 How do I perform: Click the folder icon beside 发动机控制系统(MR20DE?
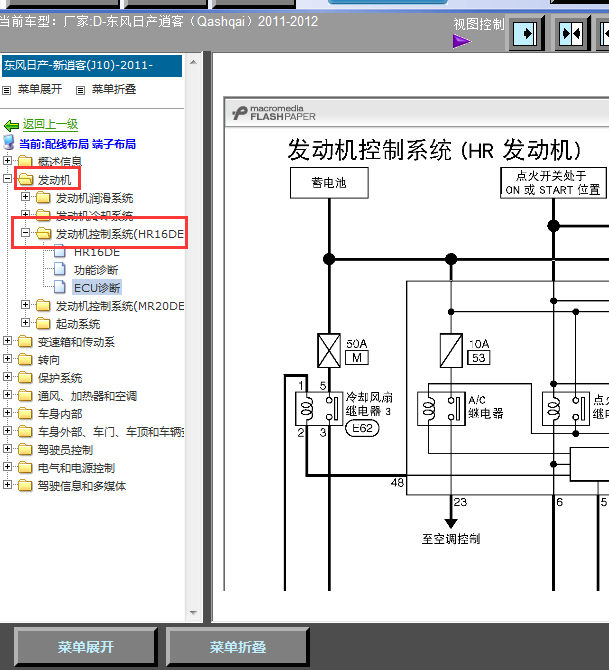point(43,306)
